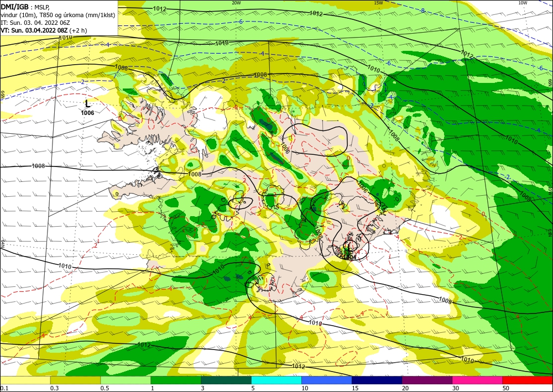Viewport: 553px width, 392px height.
Task: Pick the blue 10–15 legend swatch
Action: point(327,380)
